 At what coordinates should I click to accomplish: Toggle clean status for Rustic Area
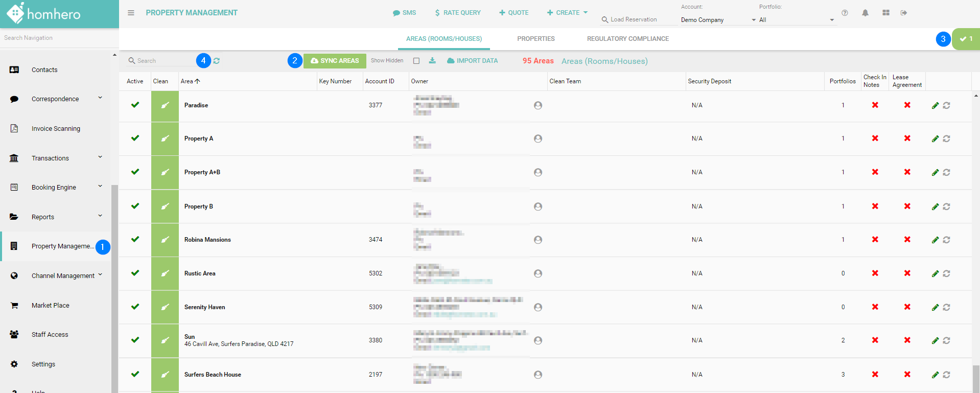pos(165,273)
